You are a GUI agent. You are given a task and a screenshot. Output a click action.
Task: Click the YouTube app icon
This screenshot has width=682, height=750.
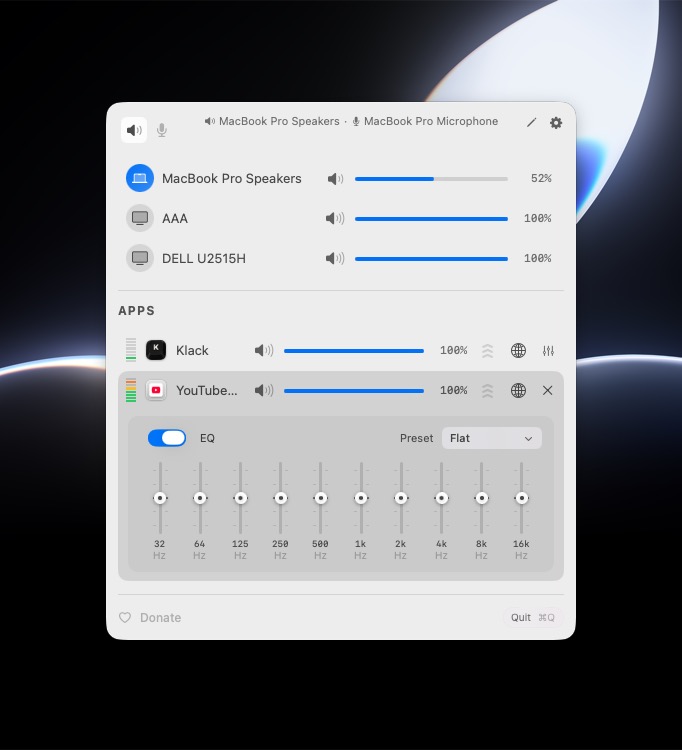(x=156, y=390)
